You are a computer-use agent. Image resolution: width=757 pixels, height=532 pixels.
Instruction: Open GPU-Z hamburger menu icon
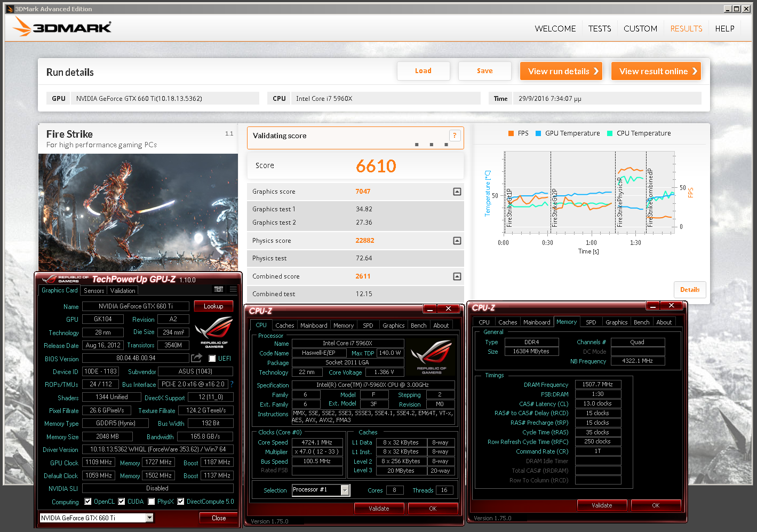[233, 289]
